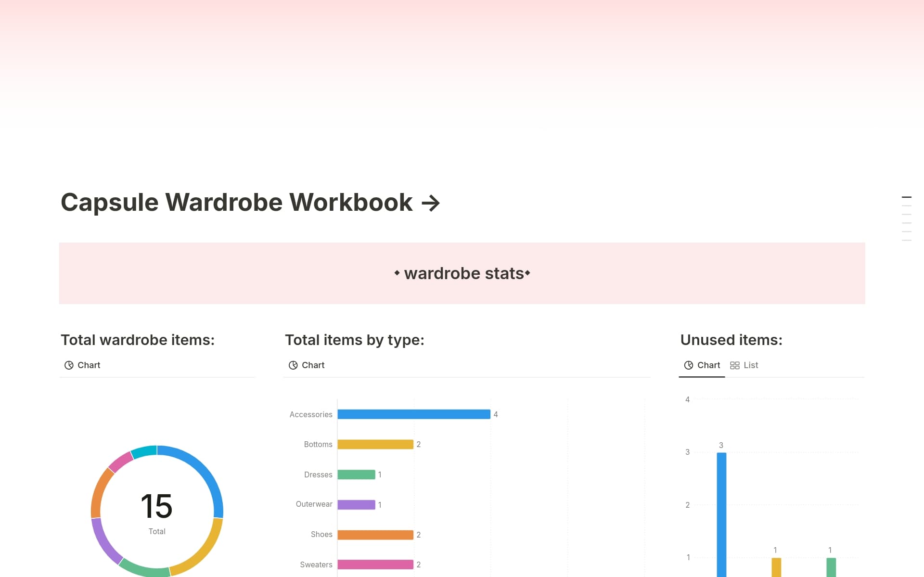This screenshot has height=577, width=924.
Task: Open the Capsule Wardrobe Workbook page link
Action: pyautogui.click(x=236, y=202)
